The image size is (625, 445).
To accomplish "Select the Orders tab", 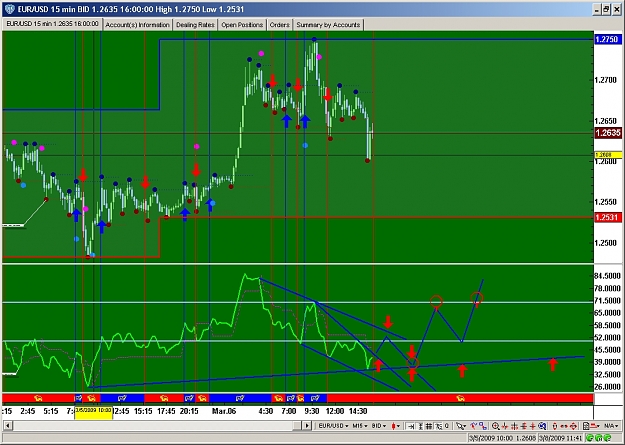I will 279,25.
